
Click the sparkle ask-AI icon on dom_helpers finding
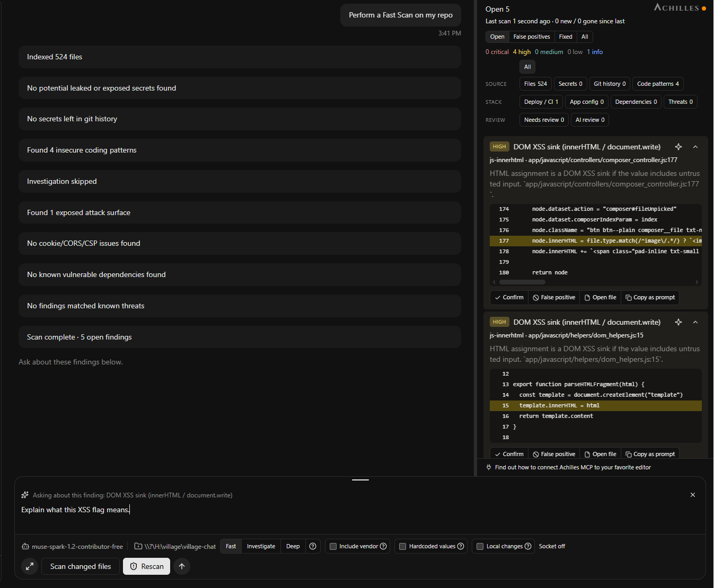pos(678,322)
